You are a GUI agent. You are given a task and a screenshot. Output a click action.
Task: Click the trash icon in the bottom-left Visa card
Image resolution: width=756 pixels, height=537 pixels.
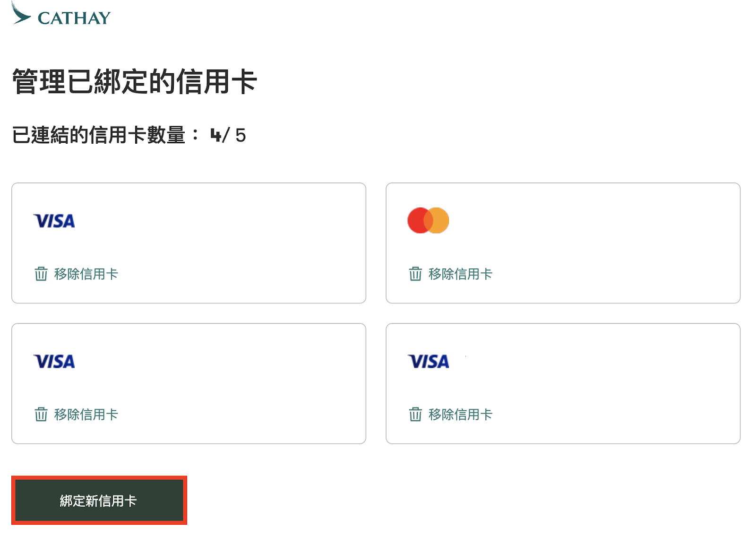click(41, 414)
